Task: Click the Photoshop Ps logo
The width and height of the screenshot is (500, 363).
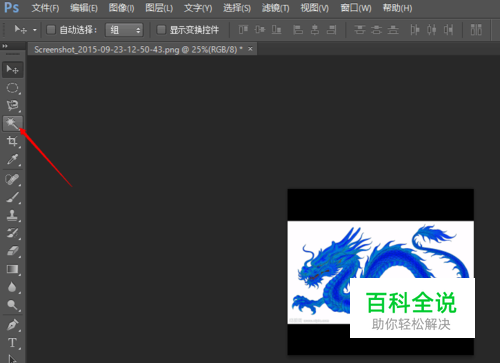Action: [11, 7]
